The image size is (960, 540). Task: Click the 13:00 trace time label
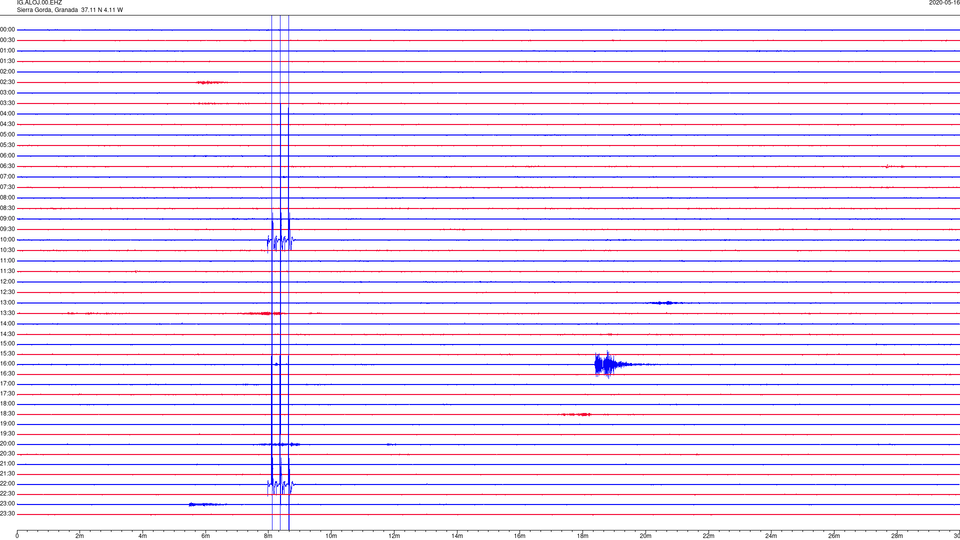7,302
